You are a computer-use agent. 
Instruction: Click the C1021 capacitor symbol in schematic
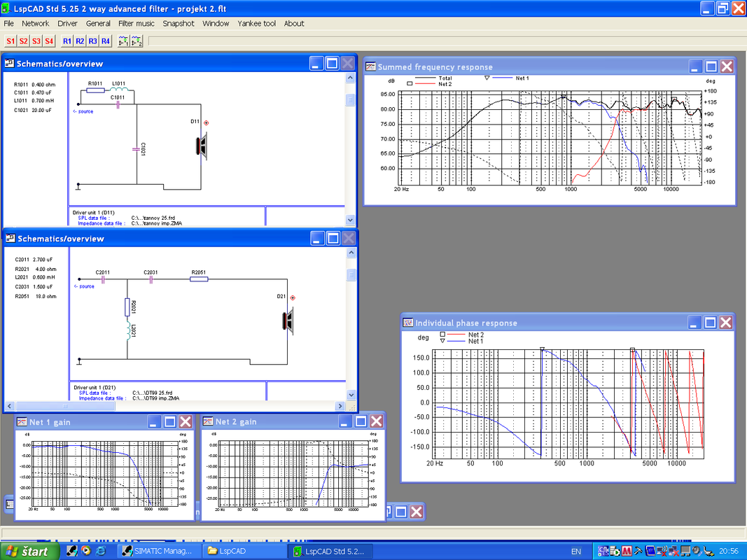137,150
